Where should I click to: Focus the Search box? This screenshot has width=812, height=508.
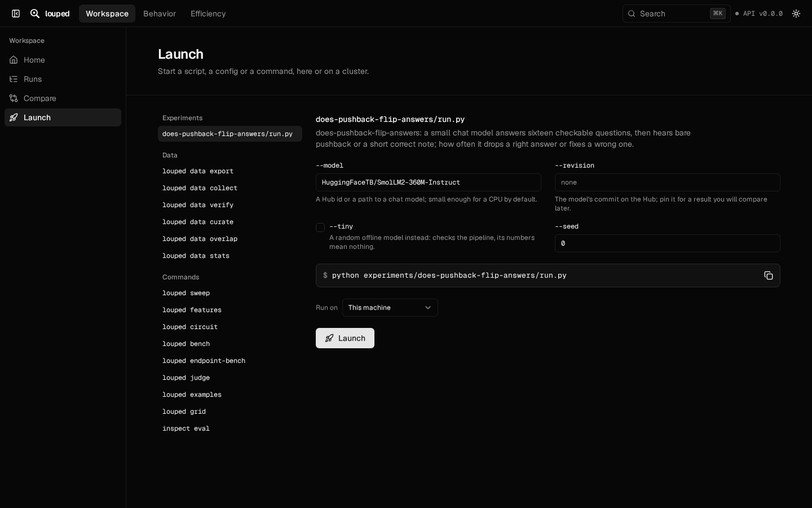coord(676,14)
